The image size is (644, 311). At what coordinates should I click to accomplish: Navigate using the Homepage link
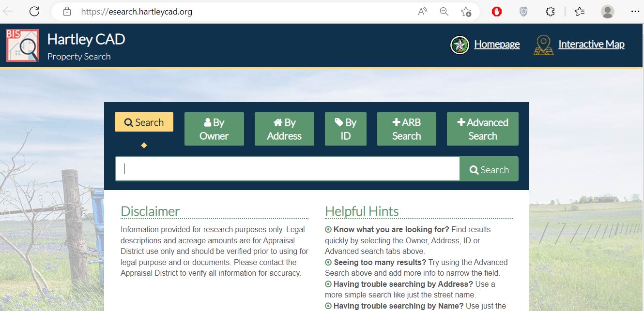497,44
